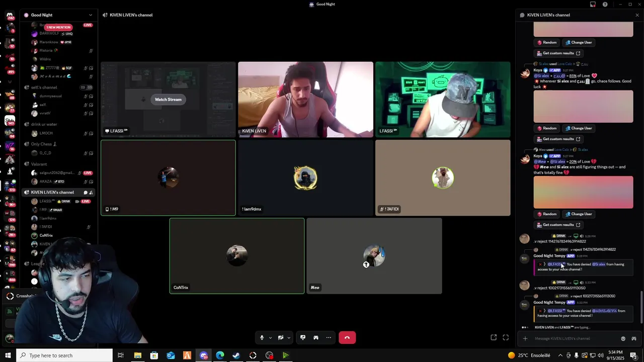Click the chat panel scrollbar
This screenshot has height=362, width=644.
(x=641, y=307)
